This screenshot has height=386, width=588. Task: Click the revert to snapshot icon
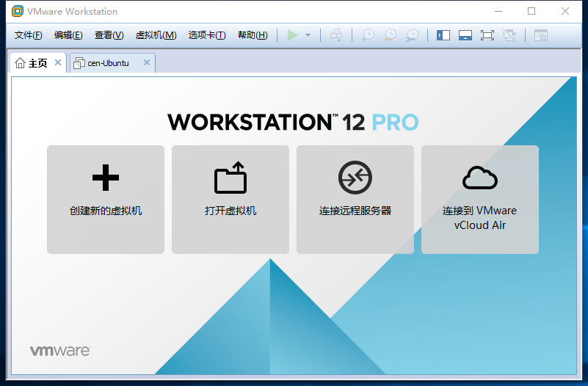click(390, 35)
